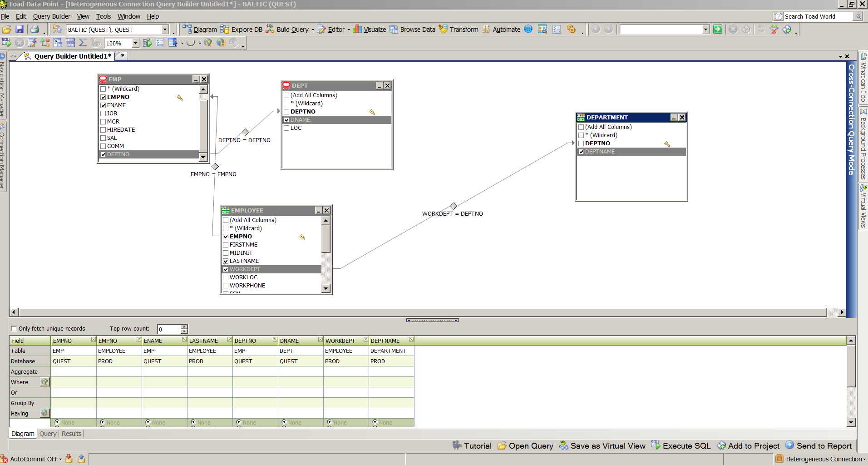Image resolution: width=868 pixels, height=465 pixels.
Task: Click the blue globe icon in toolbar
Action: click(x=528, y=30)
